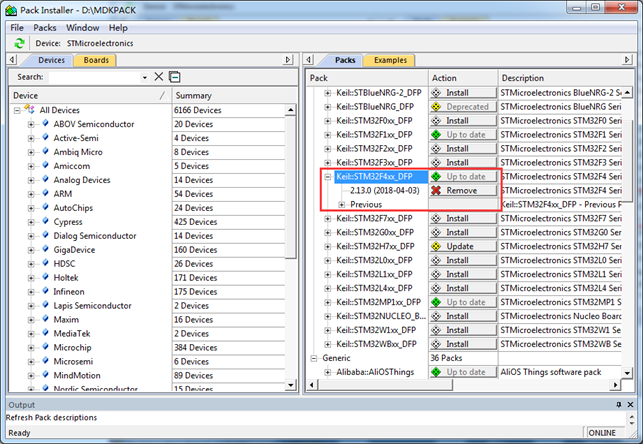This screenshot has width=643, height=444.
Task: Collapse the Keil::STM32F4xx_DFP pack node
Action: (x=328, y=177)
